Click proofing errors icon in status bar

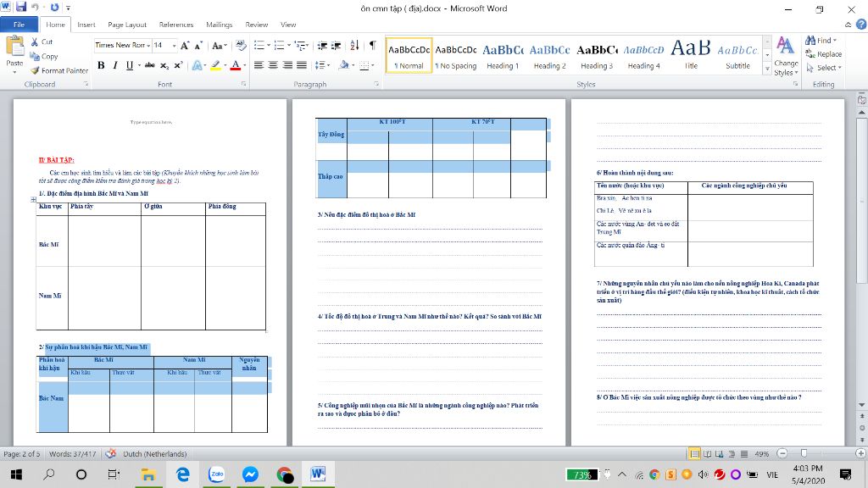point(111,454)
